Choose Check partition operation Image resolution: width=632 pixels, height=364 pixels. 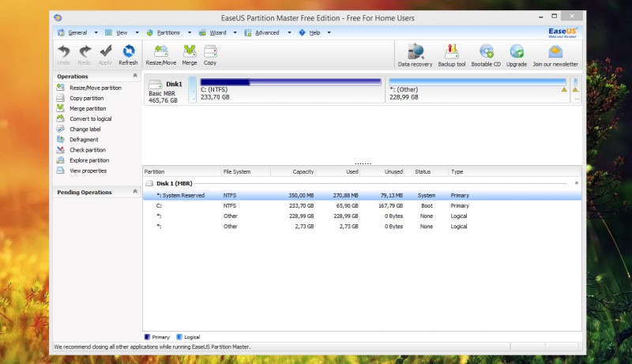(88, 150)
